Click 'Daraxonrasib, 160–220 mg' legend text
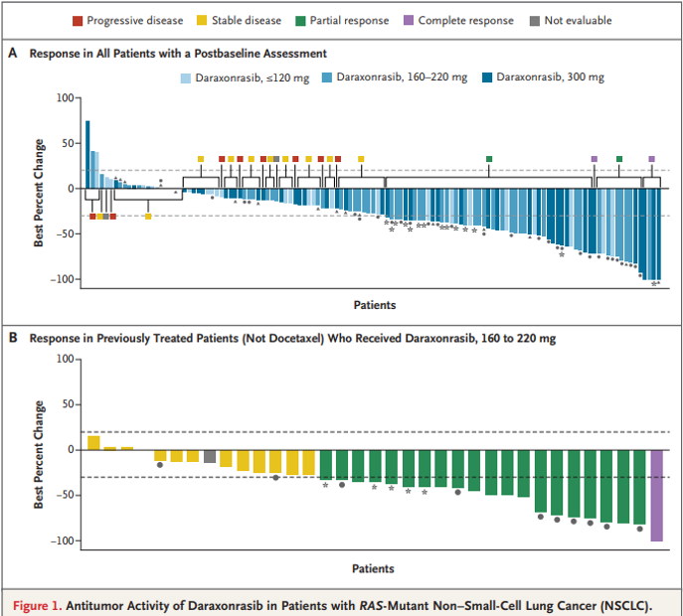 click(402, 77)
